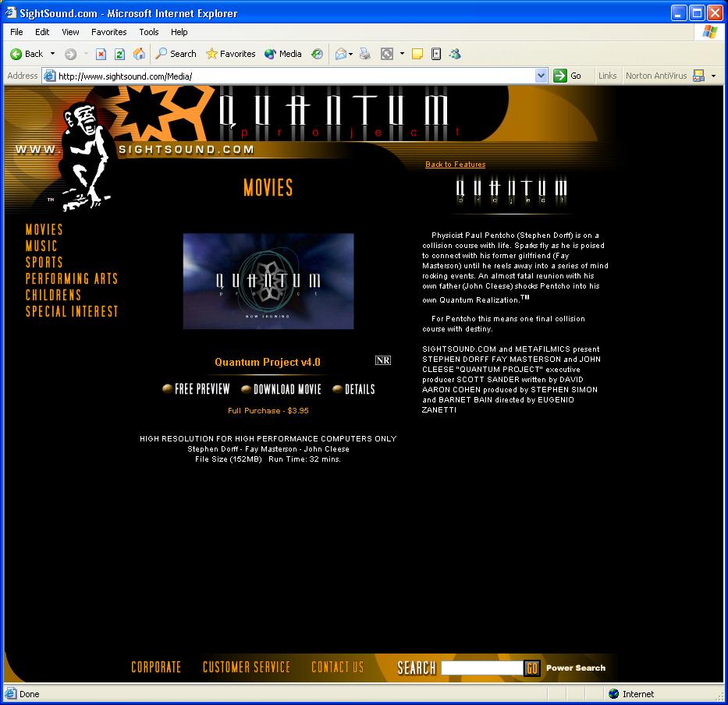Print the page with the printer icon
The width and height of the screenshot is (728, 705).
tap(365, 54)
